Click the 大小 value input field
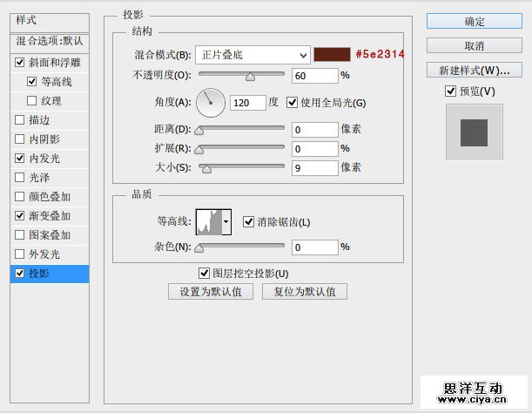 tap(314, 167)
